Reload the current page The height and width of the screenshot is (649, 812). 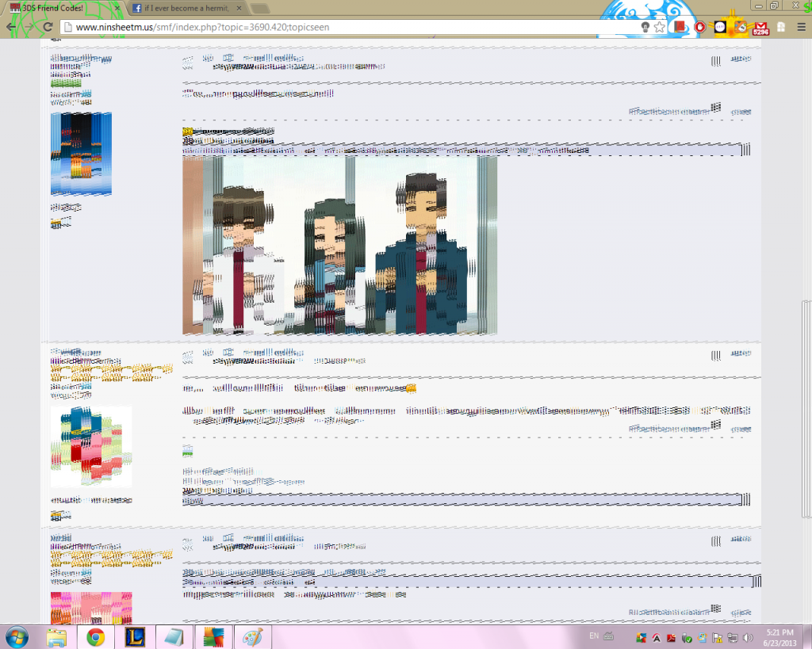48,27
